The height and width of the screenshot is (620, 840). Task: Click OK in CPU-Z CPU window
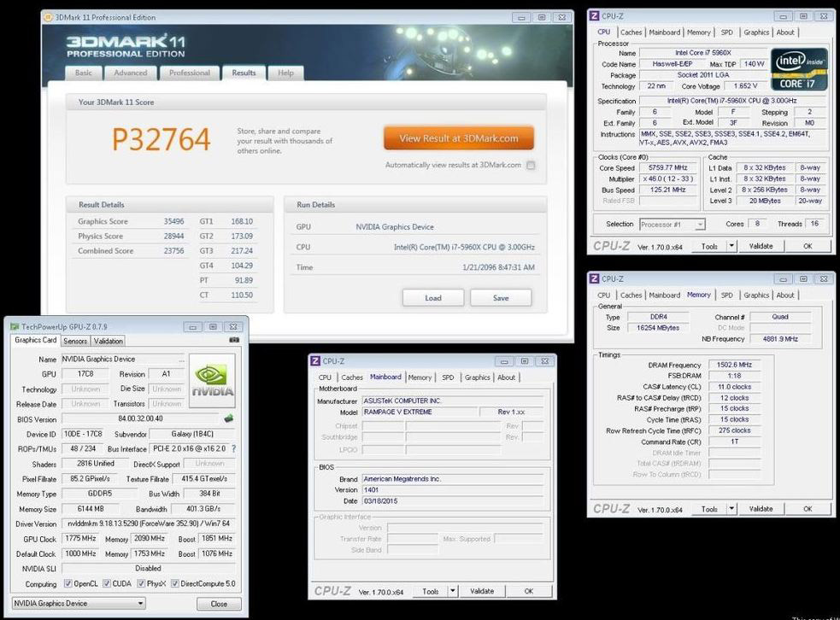point(808,246)
